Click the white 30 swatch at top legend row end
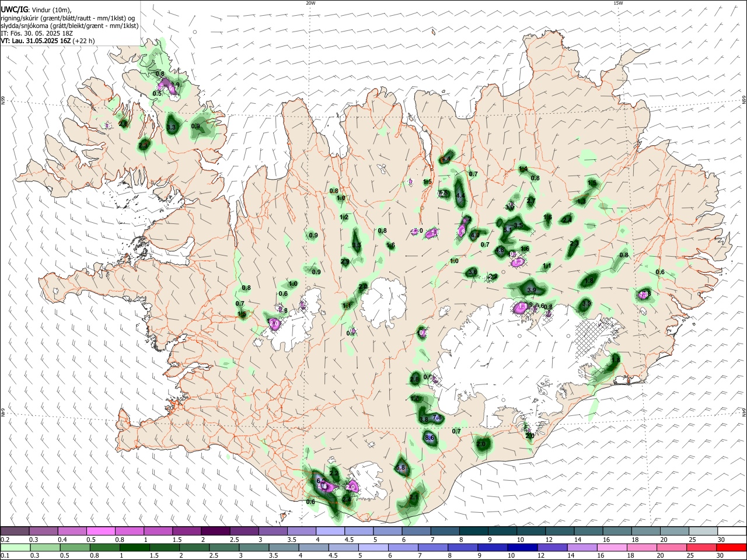 tap(731, 531)
